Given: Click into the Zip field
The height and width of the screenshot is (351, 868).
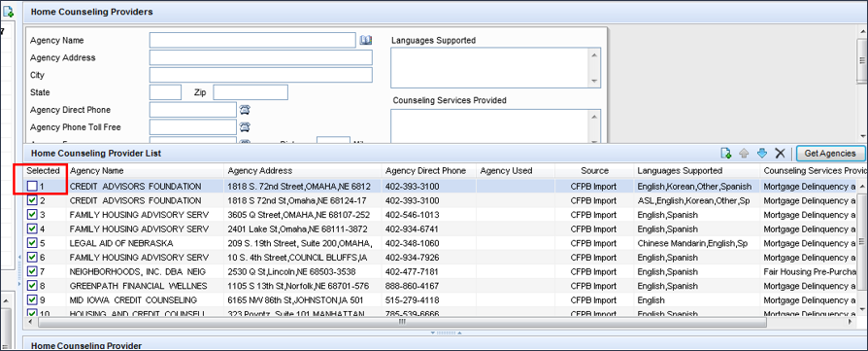Looking at the screenshot, I should tap(250, 92).
